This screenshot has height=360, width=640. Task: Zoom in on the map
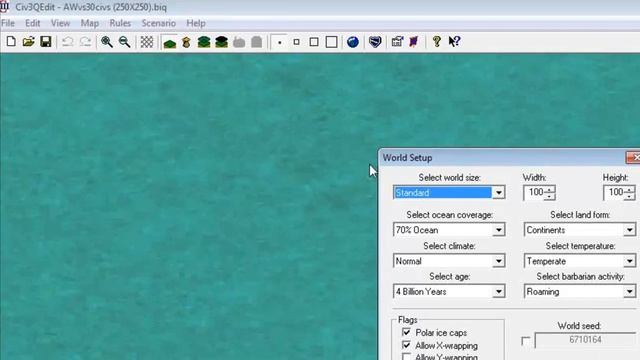[107, 42]
